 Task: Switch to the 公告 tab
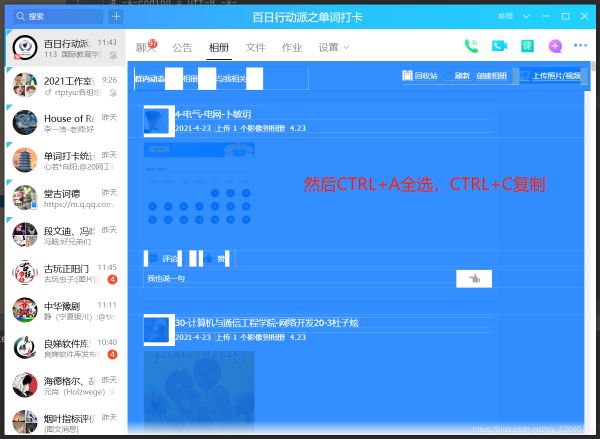coord(182,47)
